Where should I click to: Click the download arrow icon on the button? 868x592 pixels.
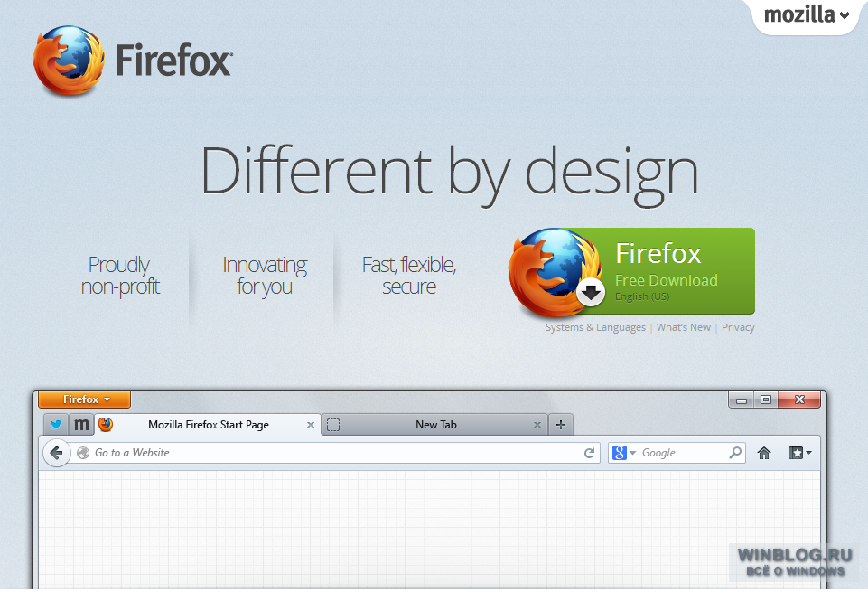coord(591,291)
